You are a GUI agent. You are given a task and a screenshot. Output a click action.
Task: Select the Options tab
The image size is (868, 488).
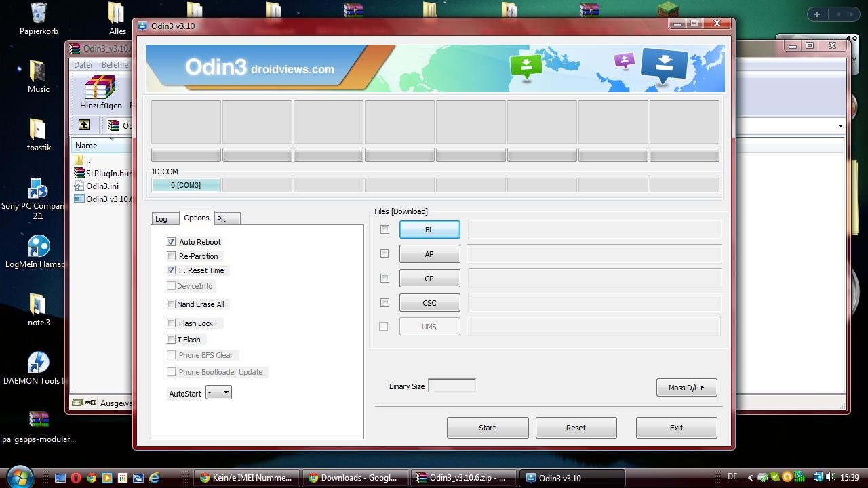click(197, 218)
